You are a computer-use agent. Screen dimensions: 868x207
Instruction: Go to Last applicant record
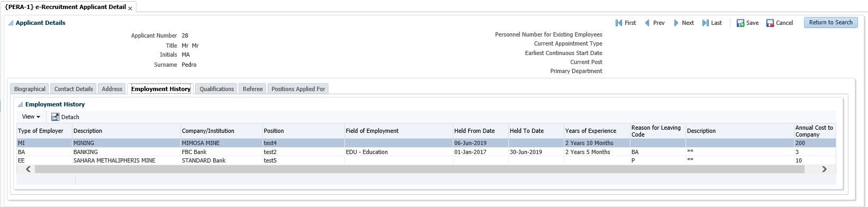[712, 23]
